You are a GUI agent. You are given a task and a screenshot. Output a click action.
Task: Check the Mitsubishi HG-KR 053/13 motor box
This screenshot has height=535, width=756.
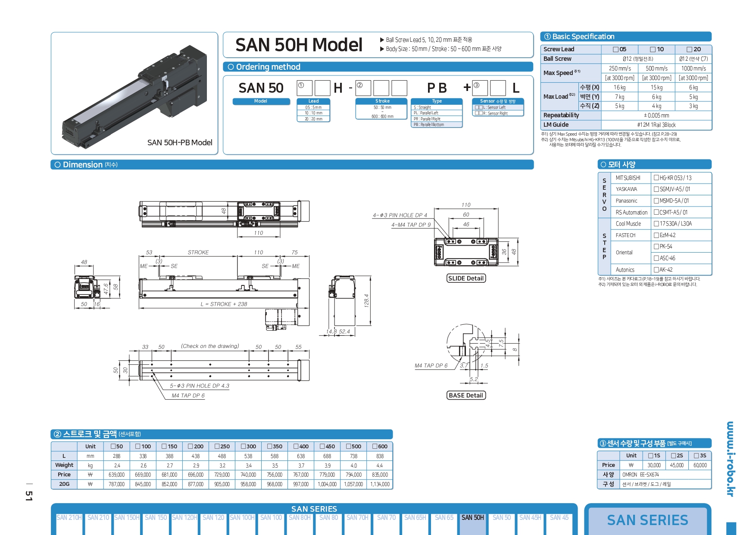click(x=656, y=178)
